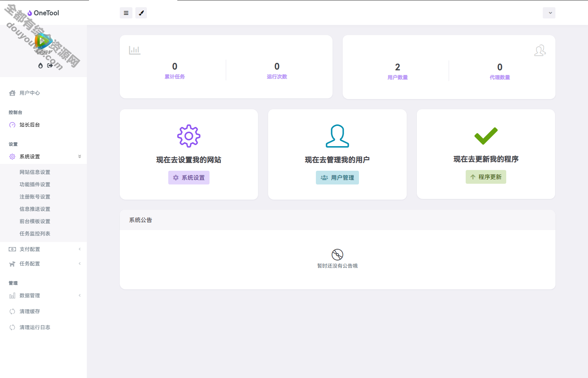Image resolution: width=588 pixels, height=378 pixels.
Task: Expand the 数据管理 chevron arrow
Action: 80,296
